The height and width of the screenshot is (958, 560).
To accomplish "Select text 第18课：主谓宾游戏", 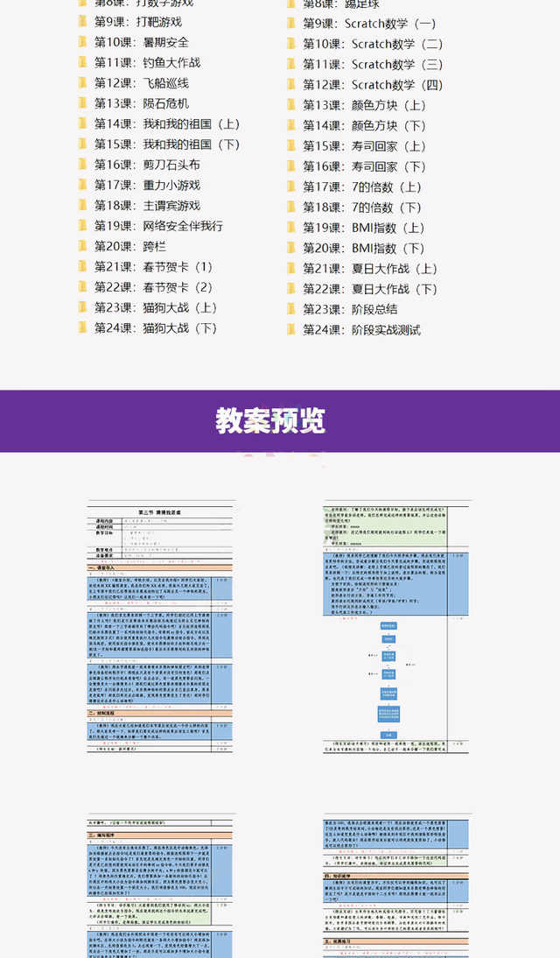I will pyautogui.click(x=147, y=205).
